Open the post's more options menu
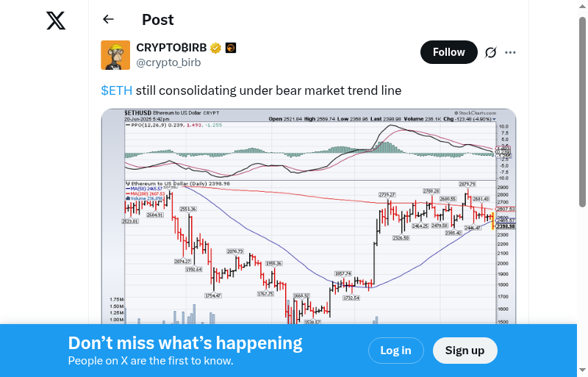Viewport: 588px width, 377px height. click(x=511, y=52)
